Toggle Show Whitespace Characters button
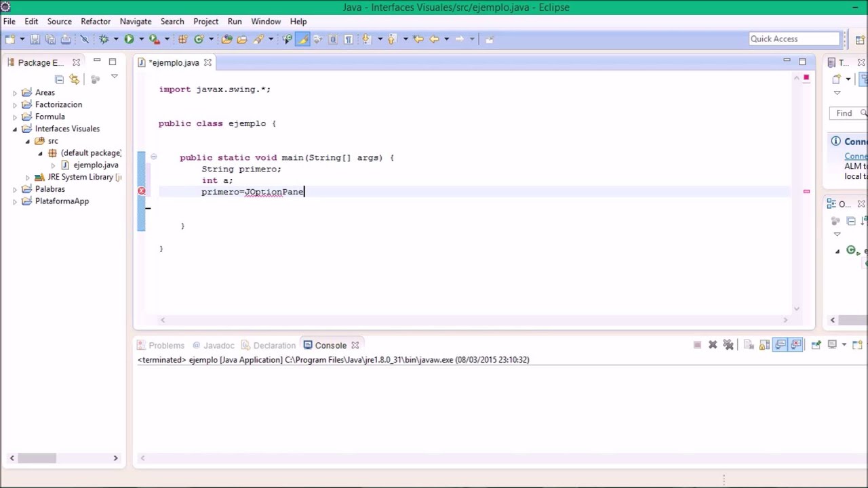This screenshot has width=868, height=488. click(348, 39)
